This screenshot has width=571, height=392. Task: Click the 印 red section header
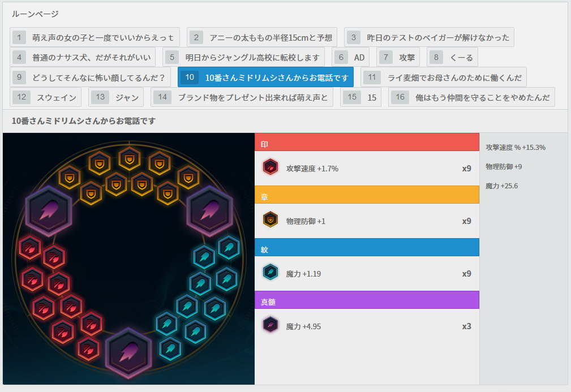(x=367, y=142)
